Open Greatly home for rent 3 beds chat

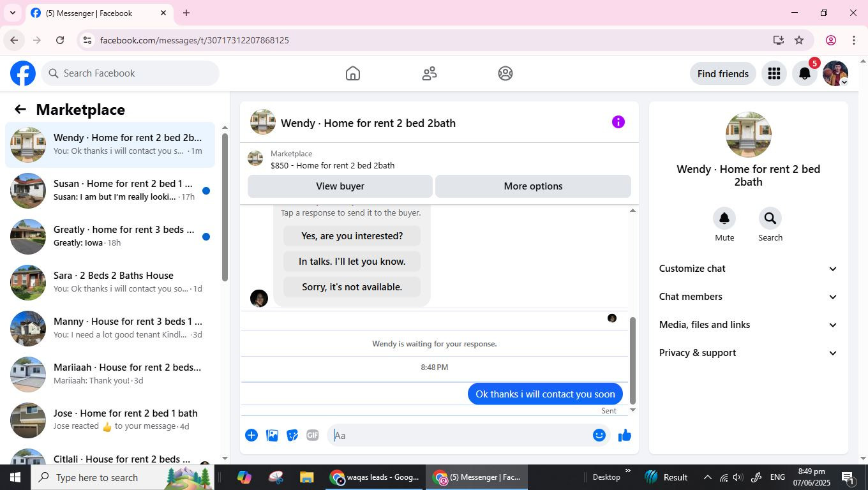[110, 237]
